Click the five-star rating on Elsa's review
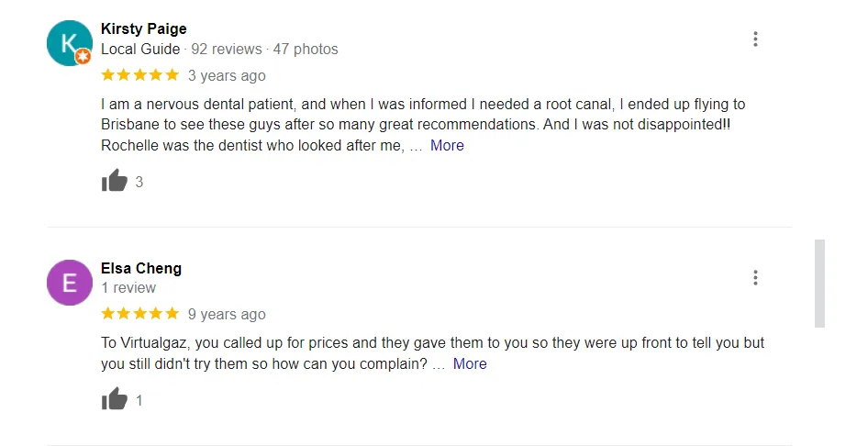The height and width of the screenshot is (446, 868). click(139, 314)
